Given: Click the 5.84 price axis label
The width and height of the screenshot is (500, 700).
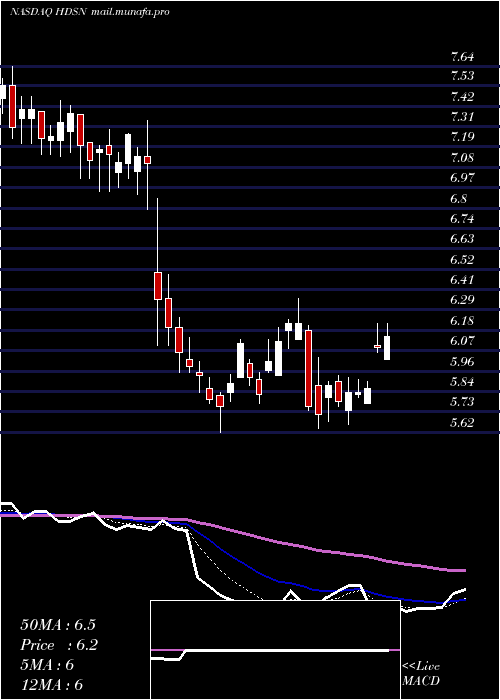Looking at the screenshot, I should pos(462,382).
